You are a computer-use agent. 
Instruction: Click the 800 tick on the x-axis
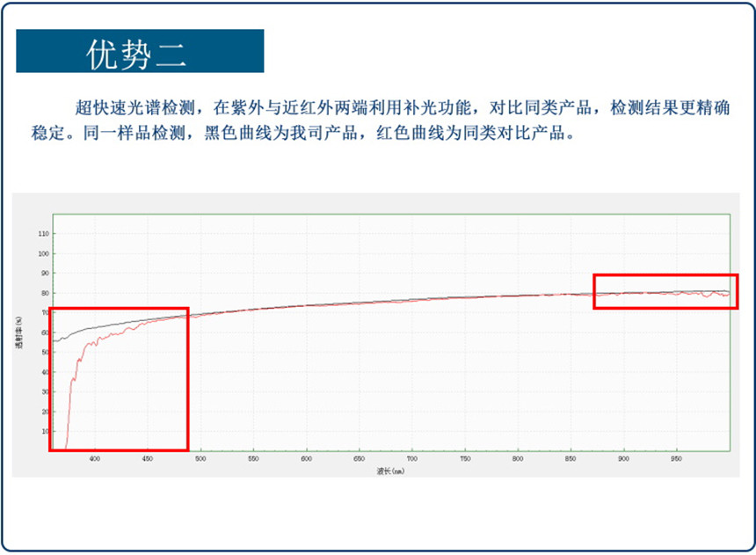(518, 459)
